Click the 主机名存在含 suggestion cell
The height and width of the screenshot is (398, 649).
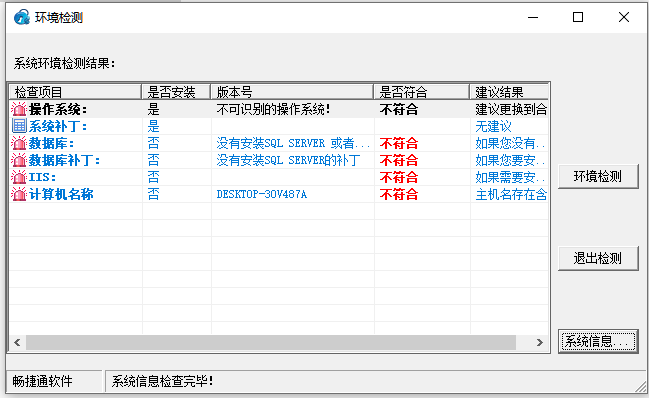[511, 194]
